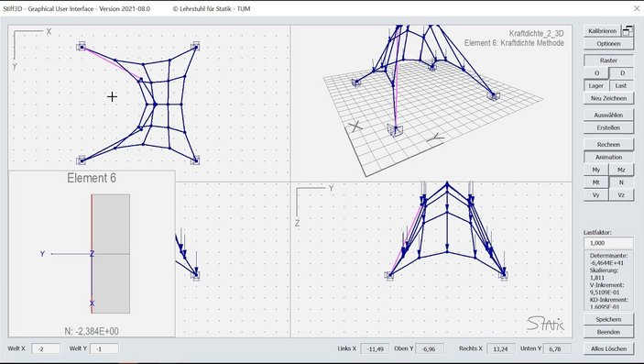Toggle the Raster grid button
This screenshot has width=644, height=364.
click(x=608, y=61)
